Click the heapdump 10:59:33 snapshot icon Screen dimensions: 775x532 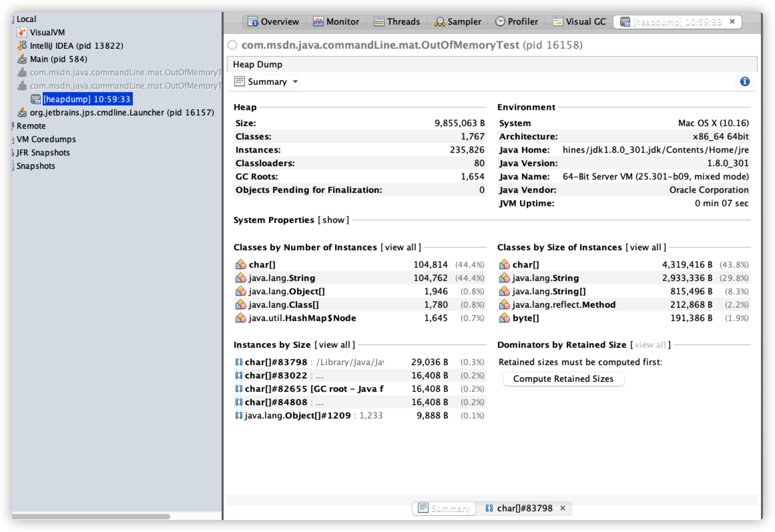coord(36,99)
